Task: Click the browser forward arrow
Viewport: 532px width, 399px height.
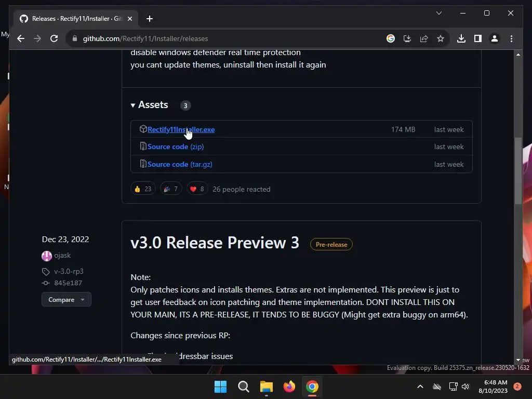Action: click(x=37, y=38)
